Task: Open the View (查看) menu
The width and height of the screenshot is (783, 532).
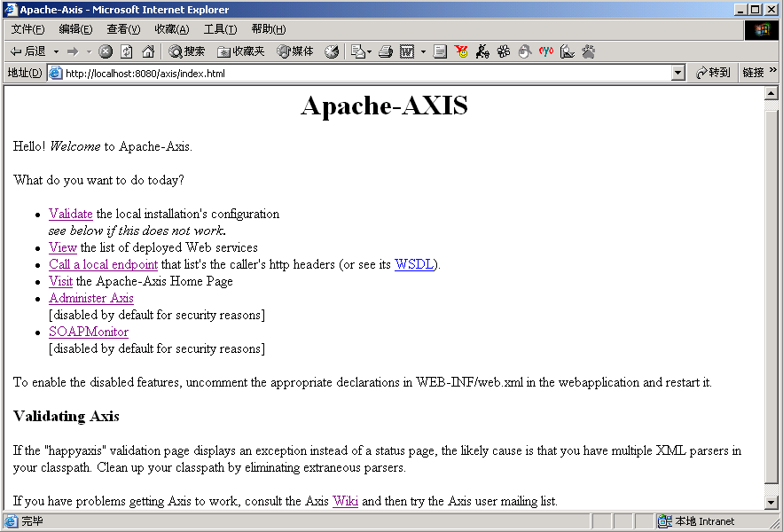Action: pos(124,29)
